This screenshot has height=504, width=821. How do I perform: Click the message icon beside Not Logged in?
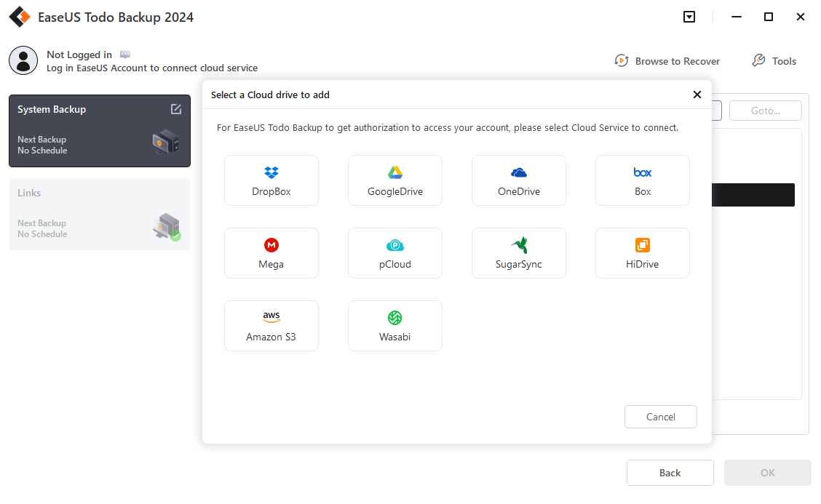tap(125, 55)
